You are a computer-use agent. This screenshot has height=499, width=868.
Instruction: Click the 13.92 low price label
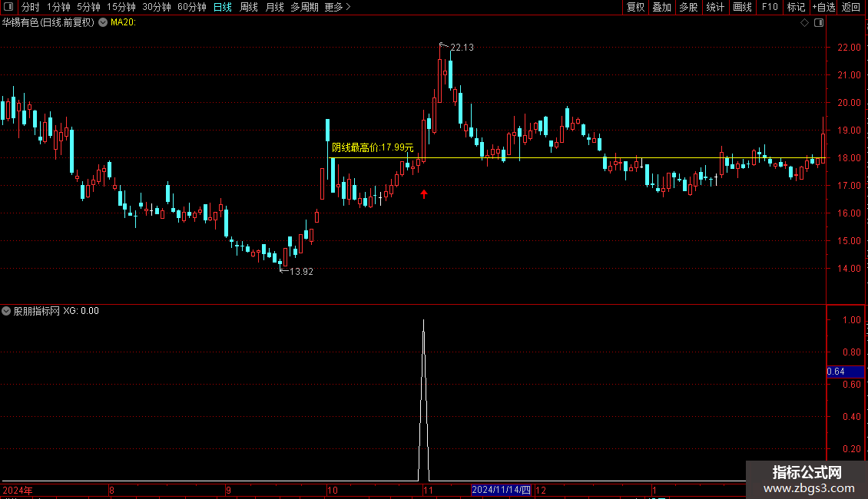302,272
